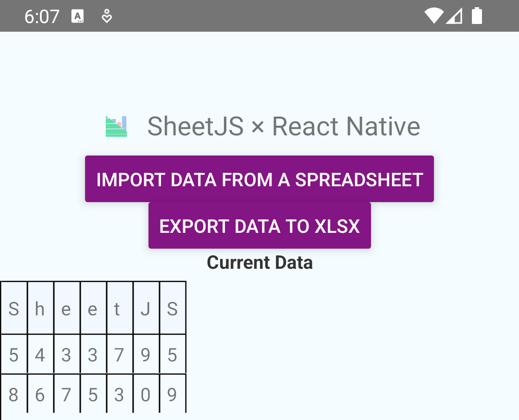Click the cell with value 9 in second row
The width and height of the screenshot is (519, 420).
pyautogui.click(x=146, y=355)
